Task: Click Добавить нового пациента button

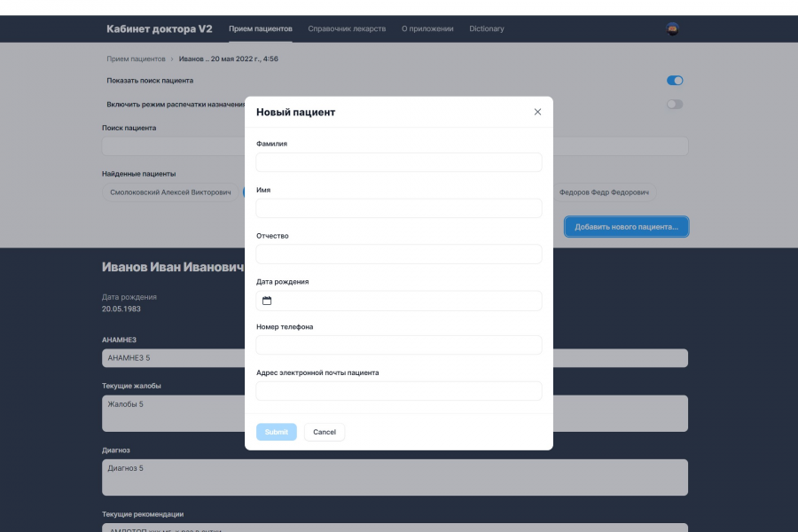Action: (x=627, y=227)
